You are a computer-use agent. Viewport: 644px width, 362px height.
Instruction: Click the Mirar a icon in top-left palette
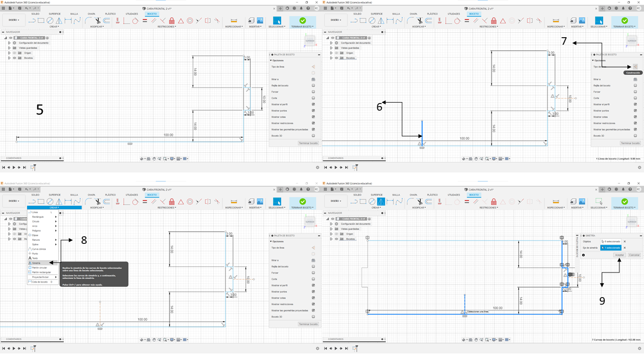pyautogui.click(x=313, y=79)
